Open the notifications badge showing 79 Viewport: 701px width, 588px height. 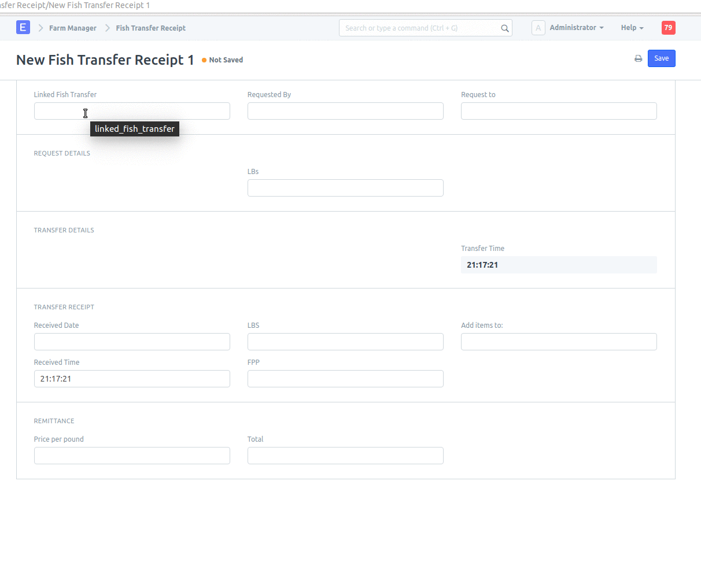click(x=668, y=28)
